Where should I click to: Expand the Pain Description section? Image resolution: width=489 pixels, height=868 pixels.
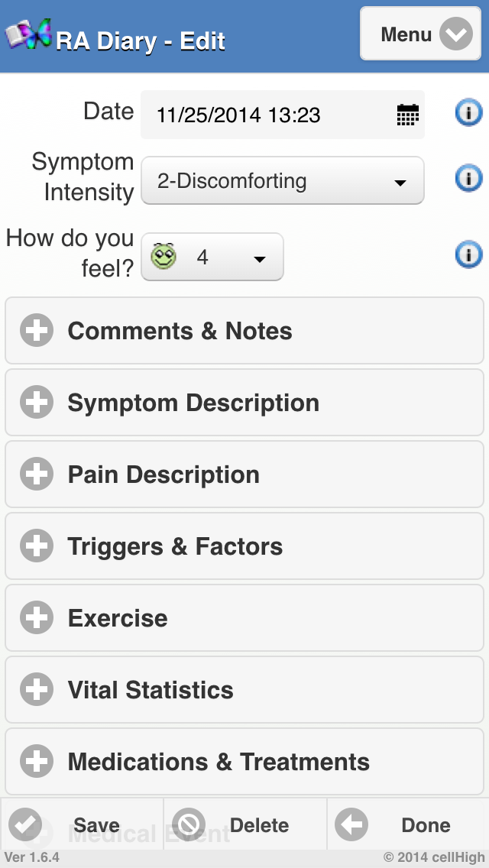[x=244, y=474]
